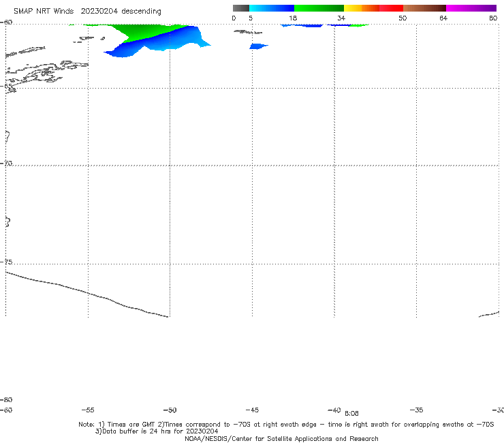Viewport: 504px width, 443px height.
Task: Click the color scale label "18"
Action: [x=293, y=18]
